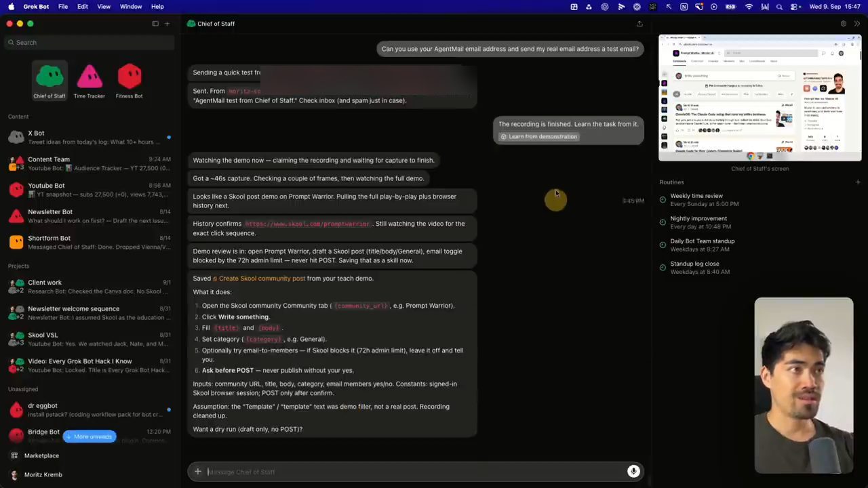Image resolution: width=868 pixels, height=488 pixels.
Task: Open settings gear in right panel
Action: [844, 24]
